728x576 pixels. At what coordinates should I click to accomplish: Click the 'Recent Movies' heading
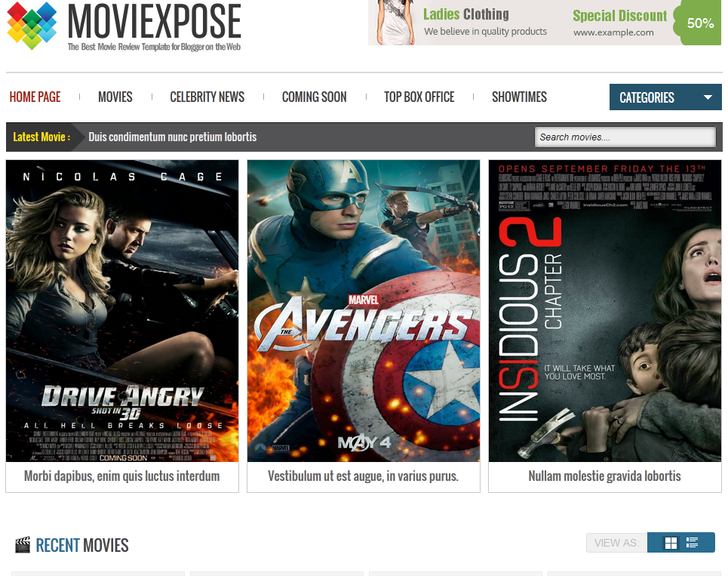click(x=82, y=545)
